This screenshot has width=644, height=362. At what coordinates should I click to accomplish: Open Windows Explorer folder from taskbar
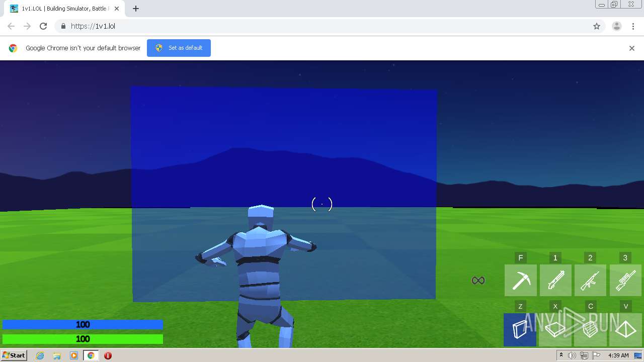pyautogui.click(x=57, y=355)
